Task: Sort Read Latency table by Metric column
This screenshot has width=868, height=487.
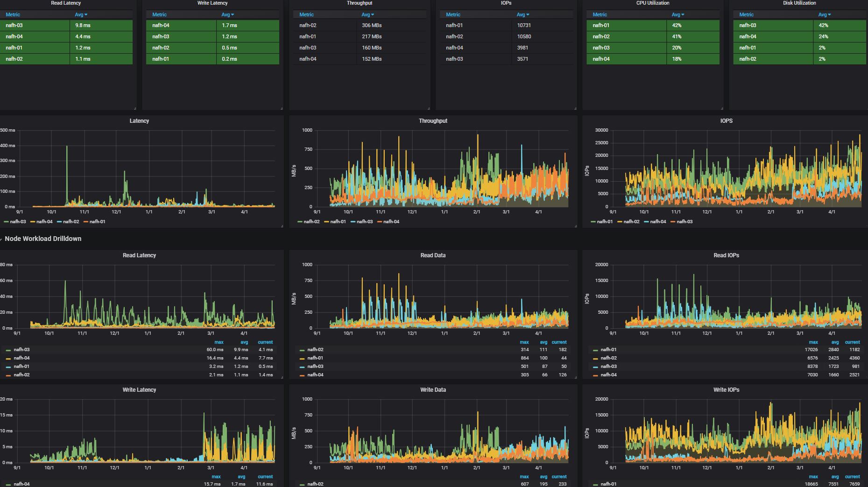Action: tap(13, 15)
